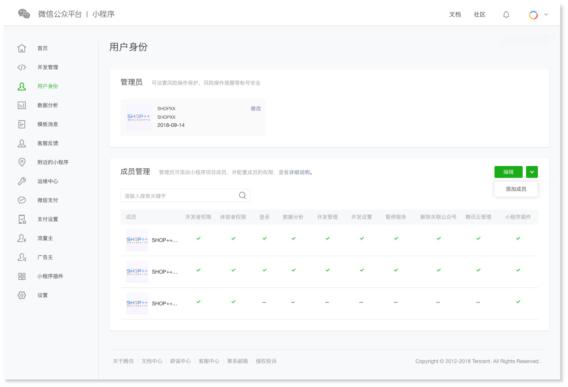This screenshot has width=568, height=387.
Task: Click the 管理员 section title
Action: [x=131, y=82]
